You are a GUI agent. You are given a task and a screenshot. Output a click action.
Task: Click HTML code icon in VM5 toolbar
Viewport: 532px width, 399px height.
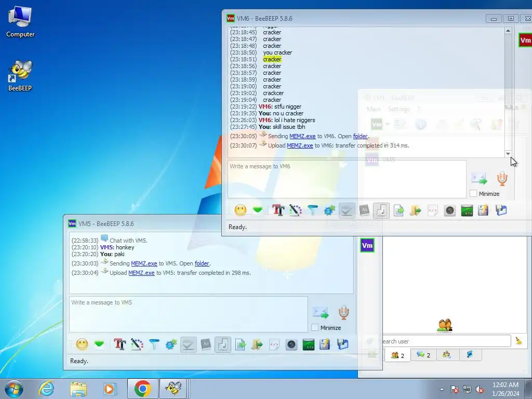(274, 344)
